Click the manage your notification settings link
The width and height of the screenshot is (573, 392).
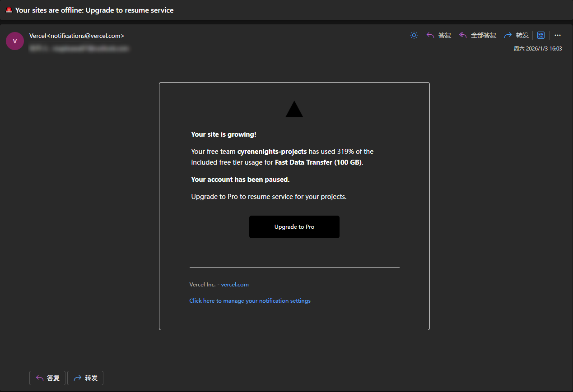250,301
